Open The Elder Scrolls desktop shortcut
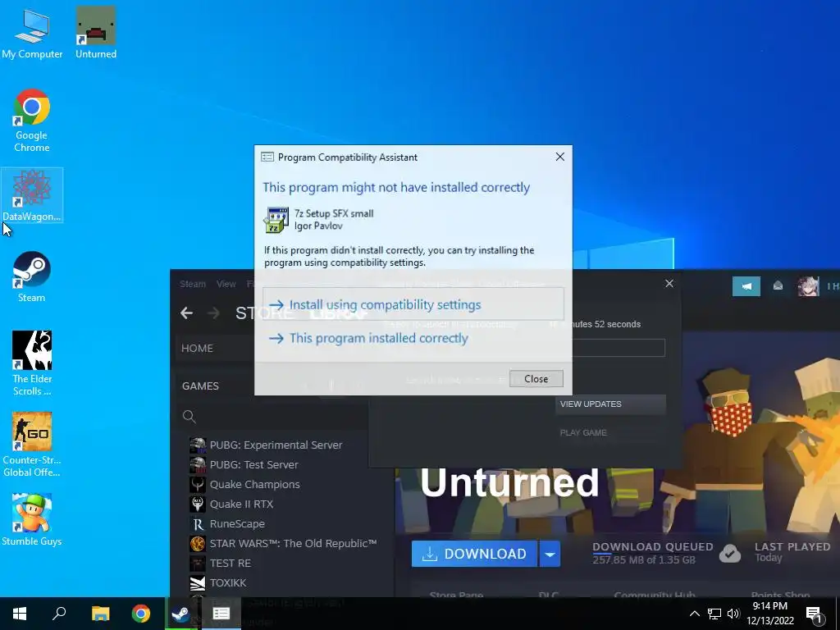This screenshot has width=840, height=630. click(x=32, y=363)
